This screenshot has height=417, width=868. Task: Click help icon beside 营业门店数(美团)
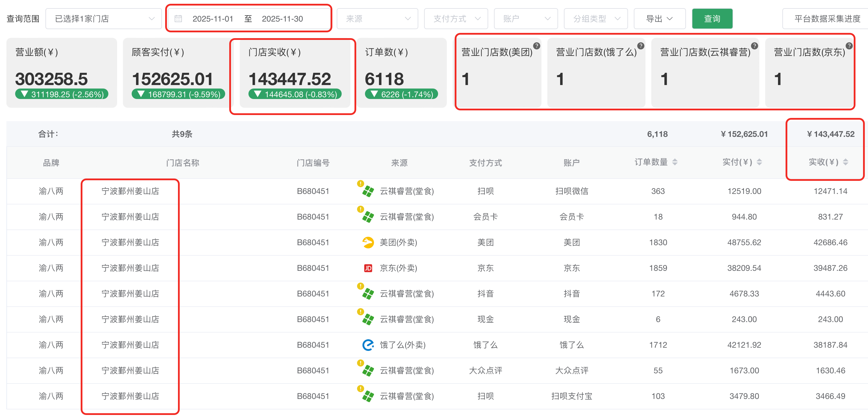[537, 46]
